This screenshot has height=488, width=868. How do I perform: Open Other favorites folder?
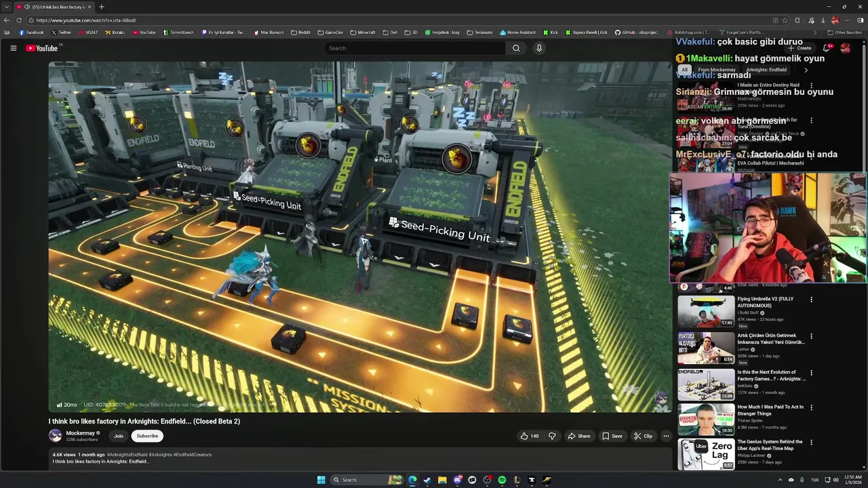pos(844,33)
